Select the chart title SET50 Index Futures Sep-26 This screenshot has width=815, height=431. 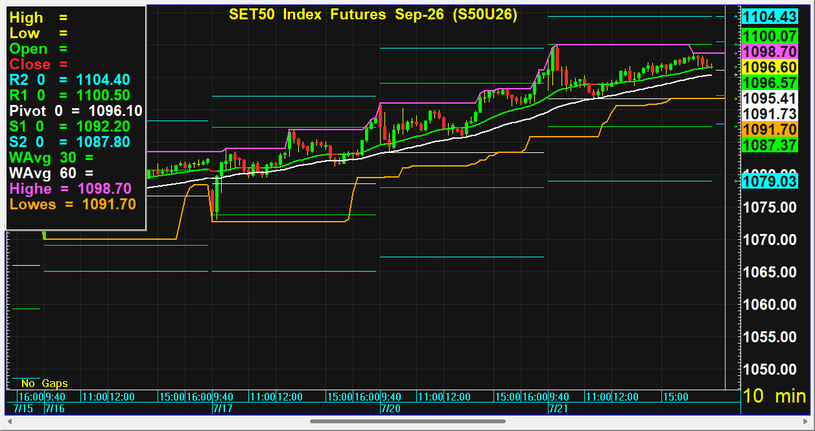point(373,15)
